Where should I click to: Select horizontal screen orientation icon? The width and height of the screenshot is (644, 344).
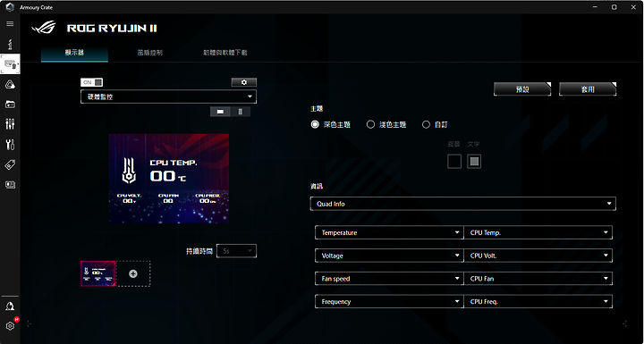click(220, 112)
